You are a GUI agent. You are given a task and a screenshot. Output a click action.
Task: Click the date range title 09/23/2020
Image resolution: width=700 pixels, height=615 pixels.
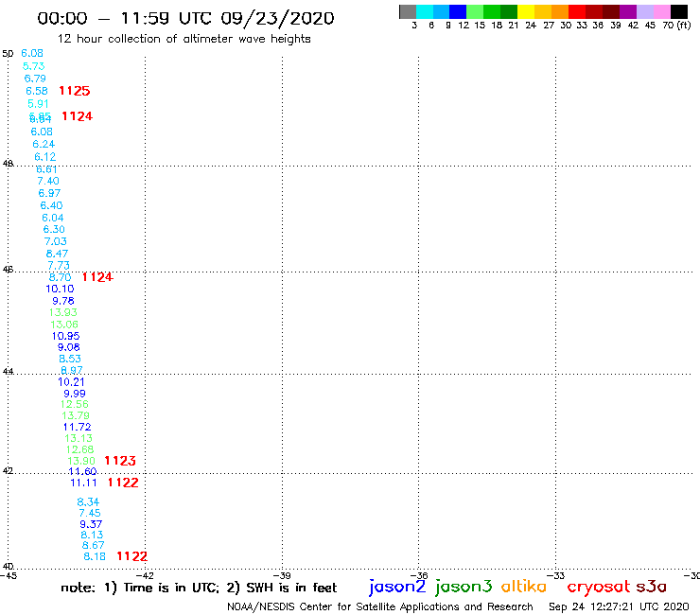(277, 19)
